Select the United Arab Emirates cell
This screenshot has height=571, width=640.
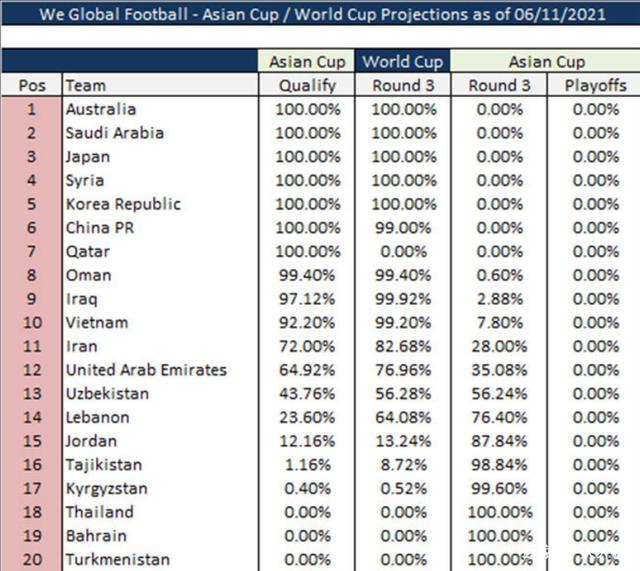(x=146, y=370)
